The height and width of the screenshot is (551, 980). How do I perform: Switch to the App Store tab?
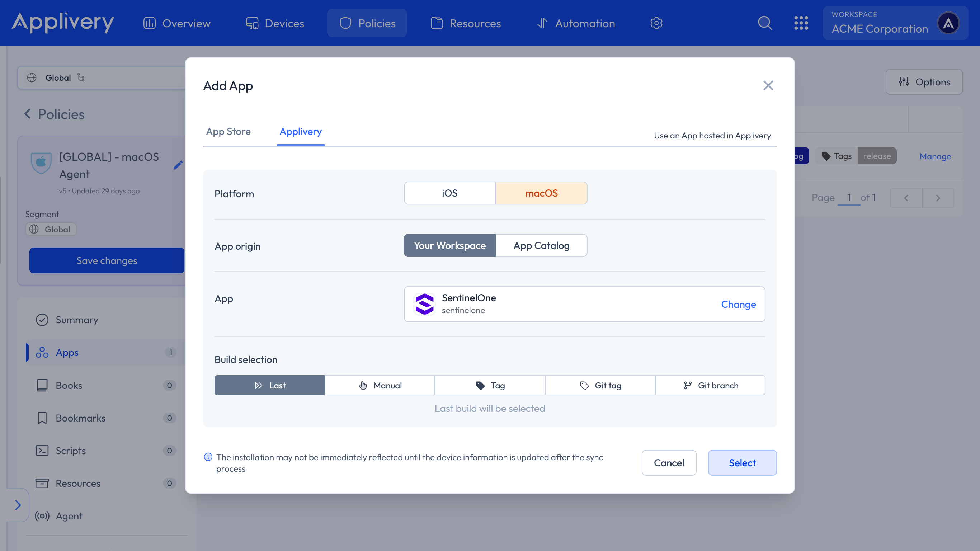(x=228, y=132)
